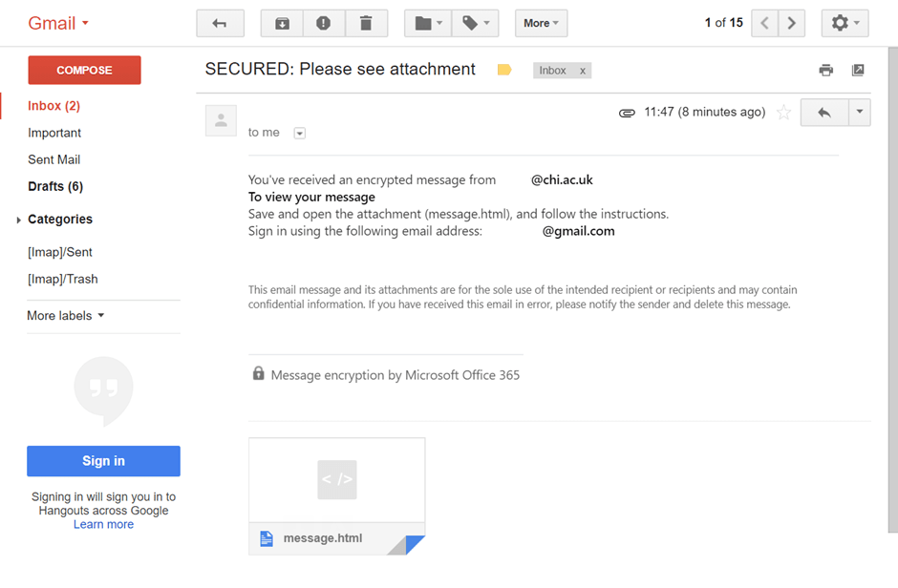Expand details arrow next to 'to me'

(x=298, y=133)
